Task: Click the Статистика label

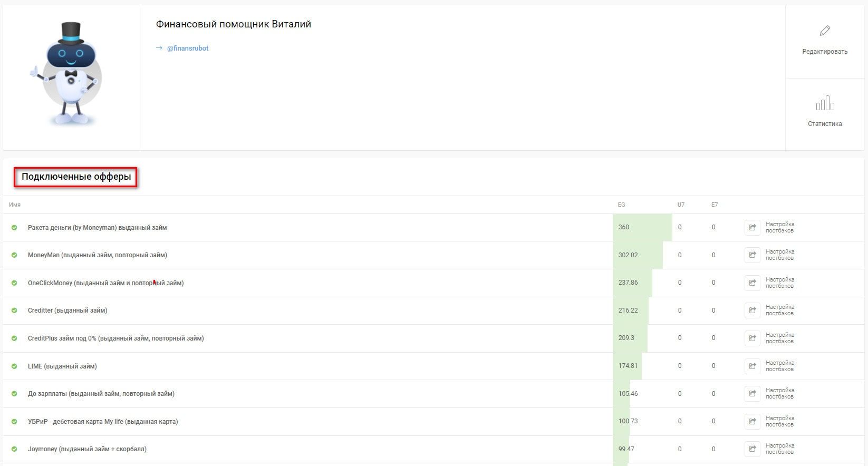Action: (x=825, y=124)
